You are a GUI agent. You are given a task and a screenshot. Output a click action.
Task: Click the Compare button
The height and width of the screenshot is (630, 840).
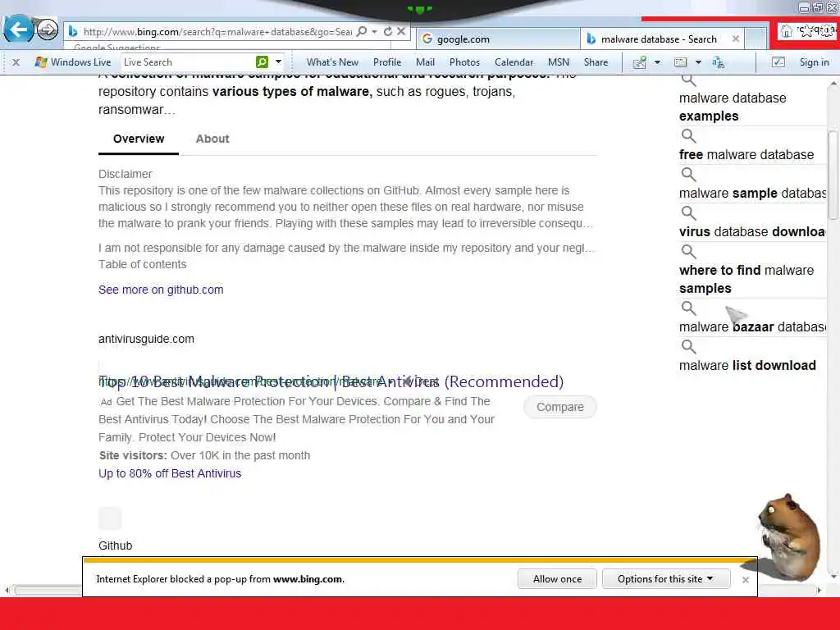point(559,407)
